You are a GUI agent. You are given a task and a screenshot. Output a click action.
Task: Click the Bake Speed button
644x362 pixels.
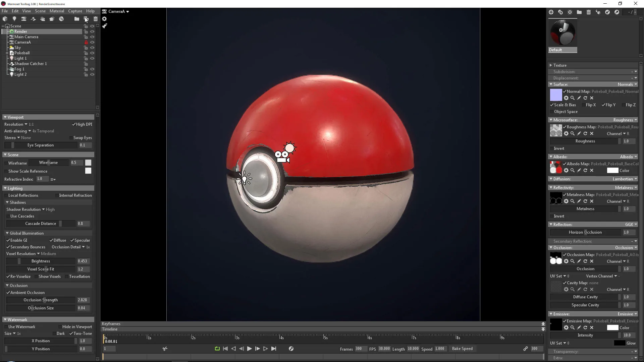pos(462,349)
